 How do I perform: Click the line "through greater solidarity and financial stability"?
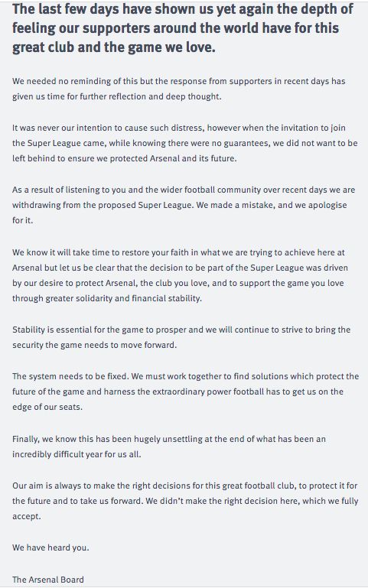click(107, 298)
